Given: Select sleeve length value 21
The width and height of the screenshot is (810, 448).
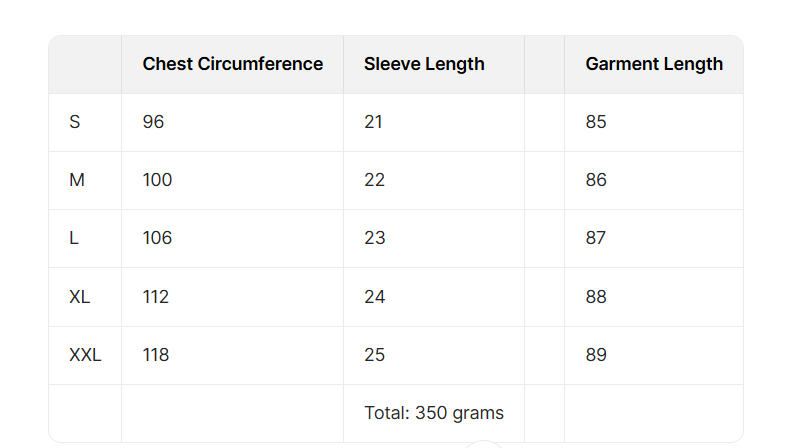Looking at the screenshot, I should pyautogui.click(x=374, y=122).
